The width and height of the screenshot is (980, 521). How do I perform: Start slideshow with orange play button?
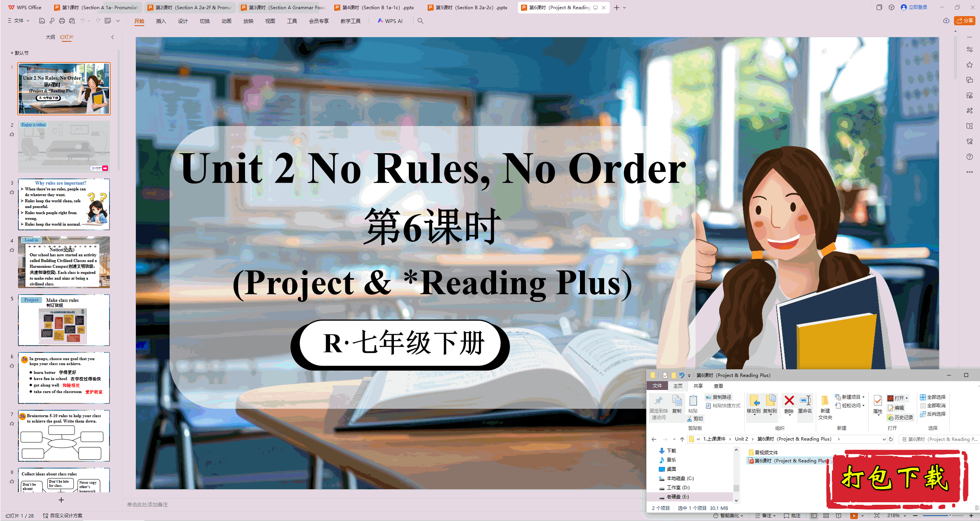(854, 516)
